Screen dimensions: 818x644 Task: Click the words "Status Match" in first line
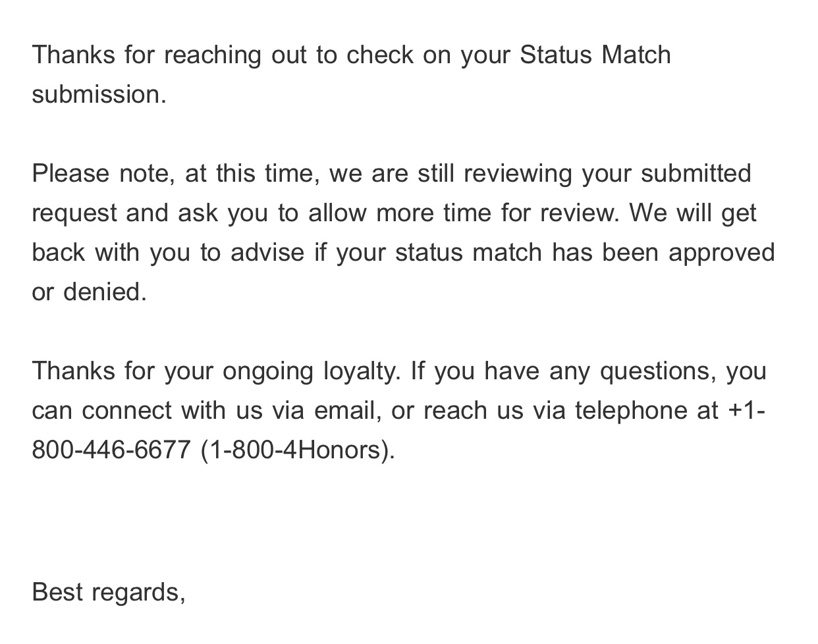pos(595,55)
